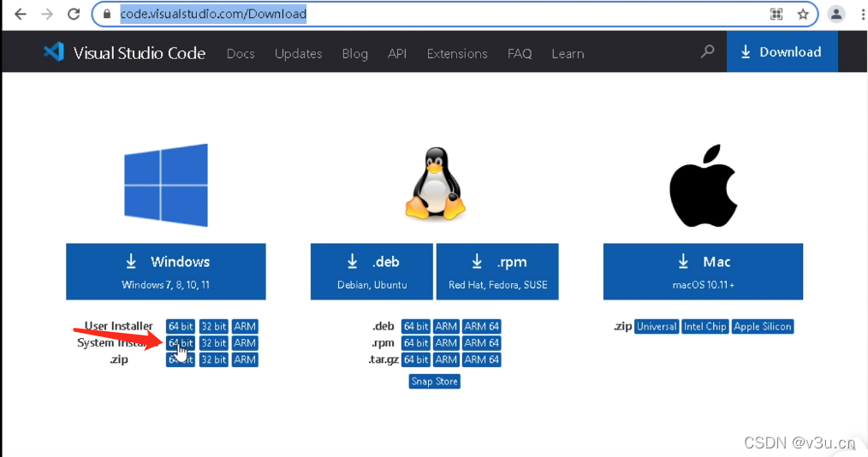Open the Learn menu item

568,54
